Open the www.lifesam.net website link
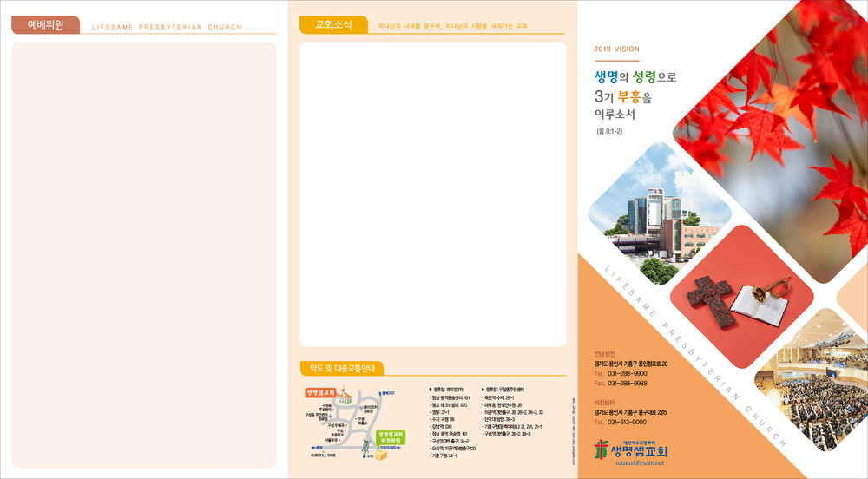Screen dimensions: 868x479 tap(638, 464)
